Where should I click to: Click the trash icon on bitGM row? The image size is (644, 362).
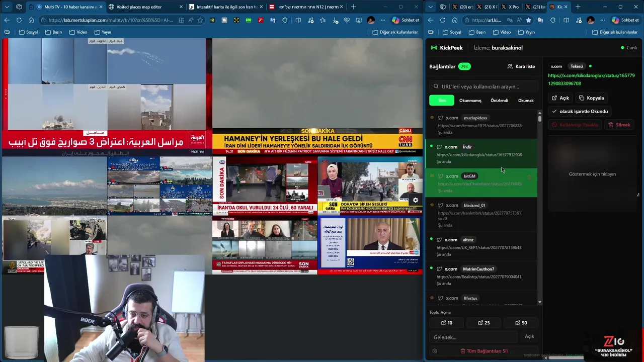[x=529, y=177]
